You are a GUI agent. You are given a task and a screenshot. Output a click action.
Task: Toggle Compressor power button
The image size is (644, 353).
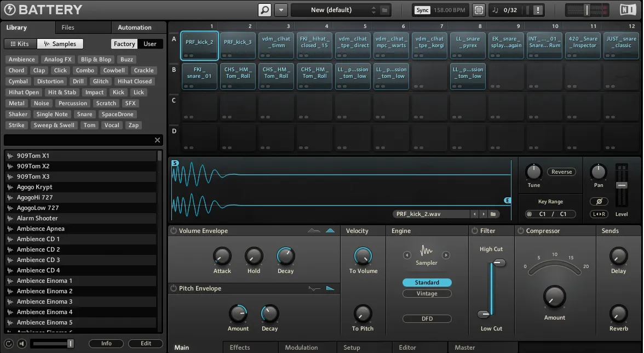coord(521,231)
